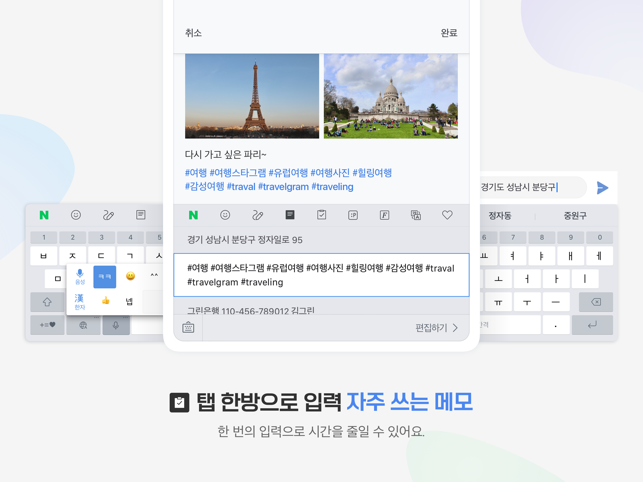The width and height of the screenshot is (643, 482).
Task: Tap number key 3 on left keyboard
Action: 101,237
